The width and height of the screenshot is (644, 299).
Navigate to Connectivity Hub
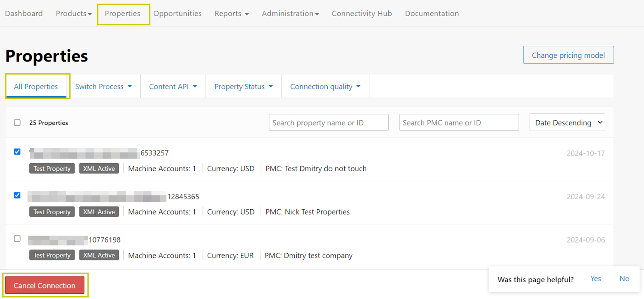point(362,13)
